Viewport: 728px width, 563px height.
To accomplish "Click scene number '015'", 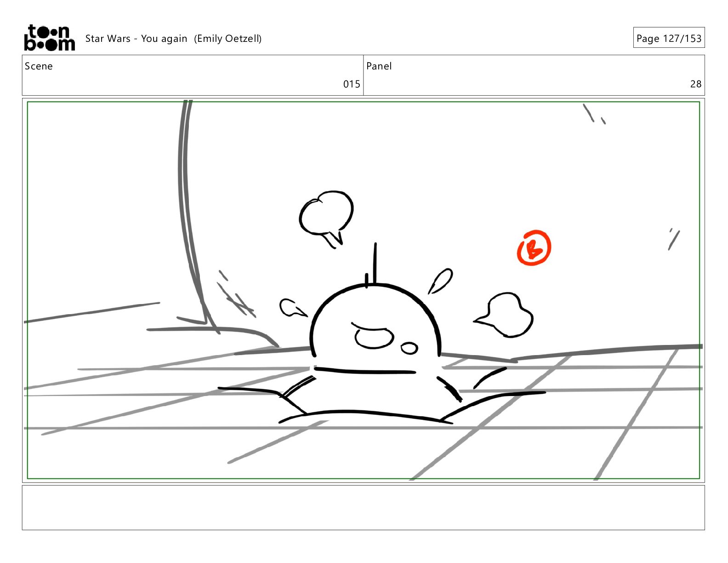I will pyautogui.click(x=352, y=84).
